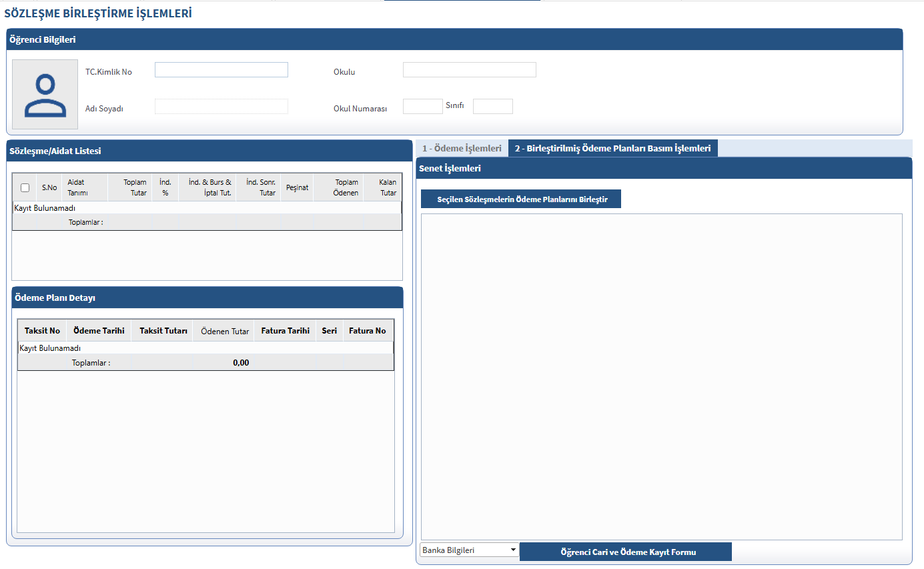Focus the TC.Kimlik No input field
Screen dimensions: 924x569
(x=221, y=70)
